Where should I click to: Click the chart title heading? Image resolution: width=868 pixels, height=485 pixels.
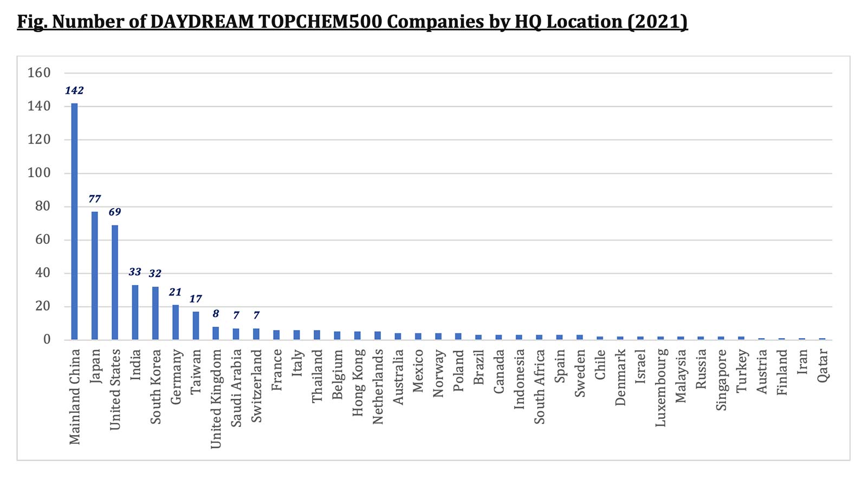[352, 22]
